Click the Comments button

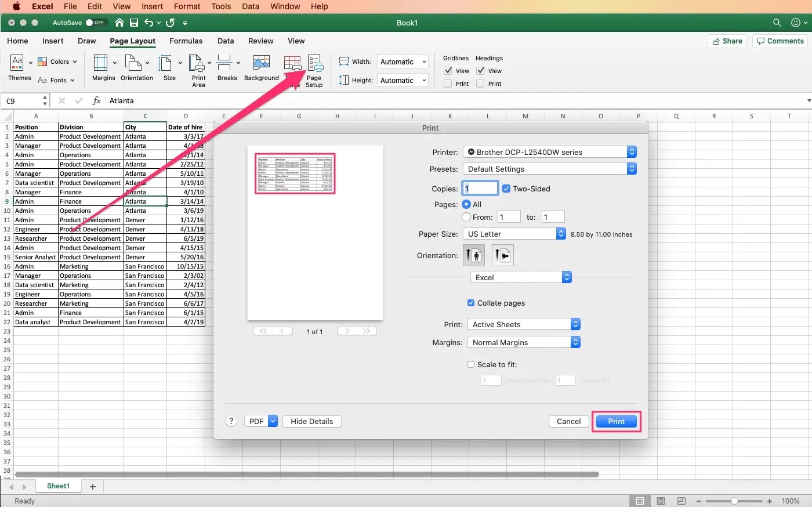[780, 41]
